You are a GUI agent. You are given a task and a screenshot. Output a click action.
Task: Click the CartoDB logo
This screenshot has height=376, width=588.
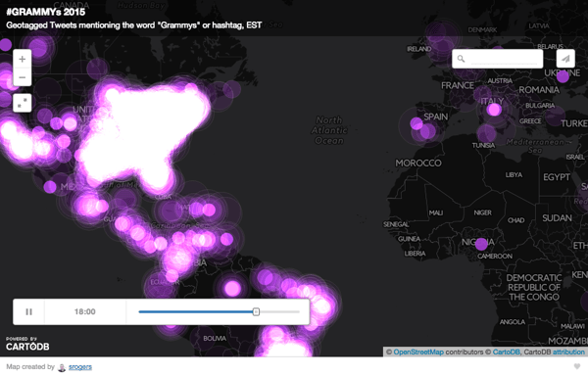27,344
